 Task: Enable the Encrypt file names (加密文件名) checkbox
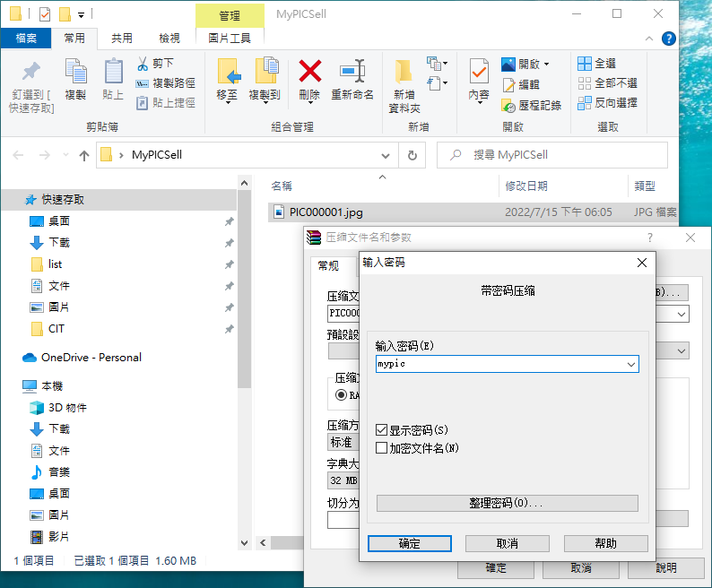pos(383,447)
